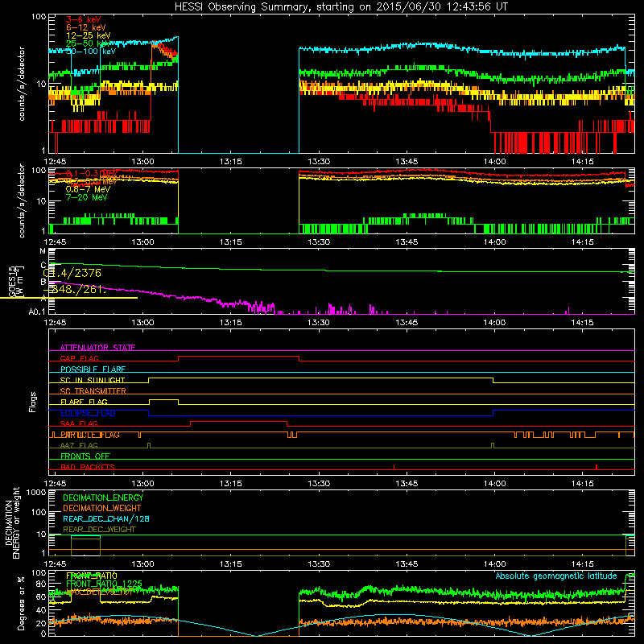
Task: Click the raised SAA_FLAG segment
Action: (x=238, y=421)
